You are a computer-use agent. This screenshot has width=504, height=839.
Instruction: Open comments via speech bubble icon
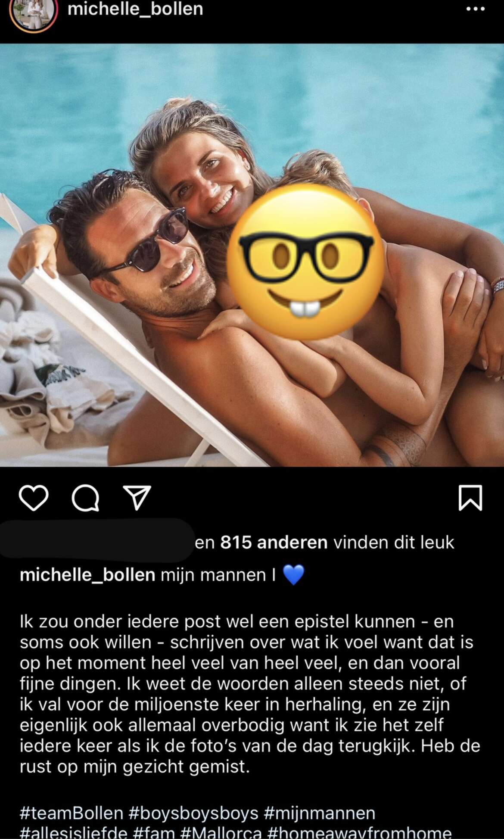[x=85, y=498]
